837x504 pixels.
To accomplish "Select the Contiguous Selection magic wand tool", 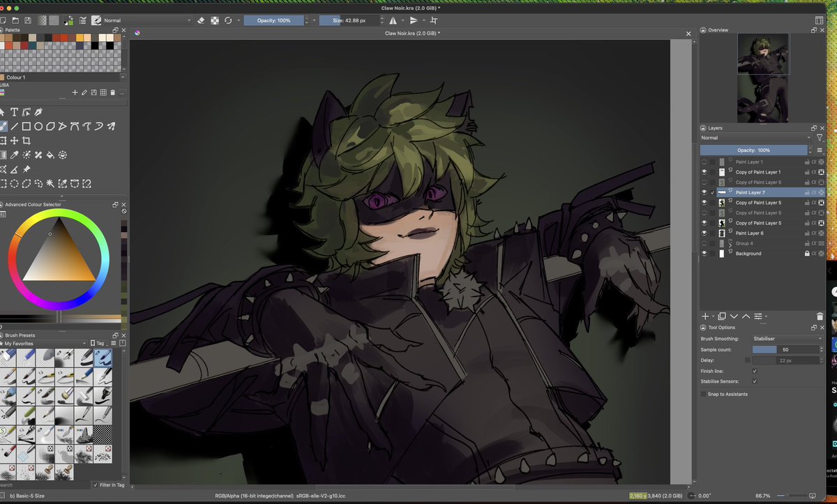I will pos(51,183).
